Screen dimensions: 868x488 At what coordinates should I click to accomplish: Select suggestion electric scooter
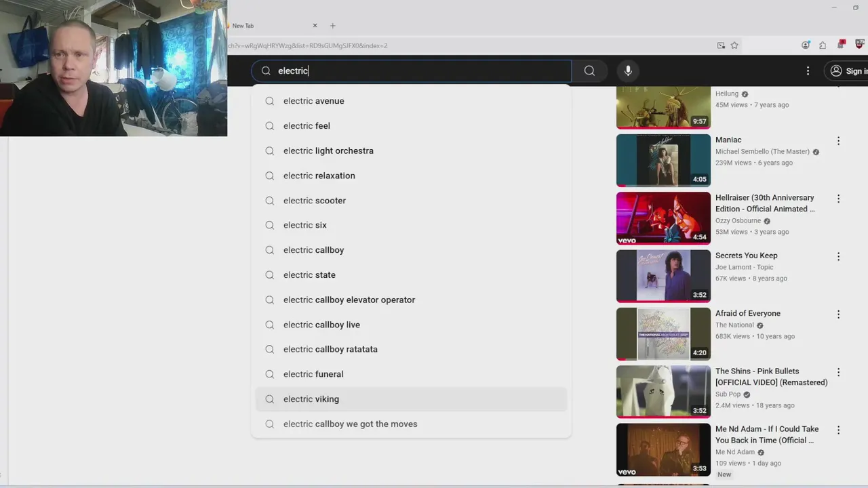coord(411,201)
